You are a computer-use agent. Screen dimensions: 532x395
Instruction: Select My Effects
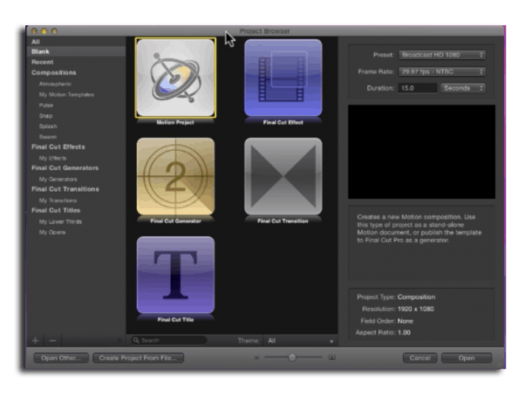[52, 158]
